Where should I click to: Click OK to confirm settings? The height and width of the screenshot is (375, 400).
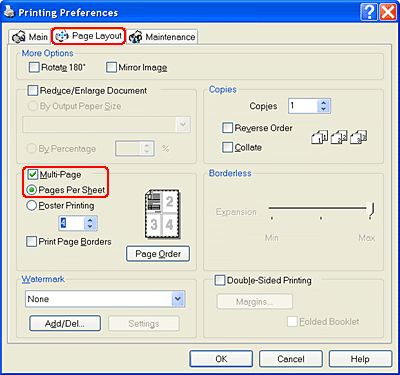tap(221, 359)
